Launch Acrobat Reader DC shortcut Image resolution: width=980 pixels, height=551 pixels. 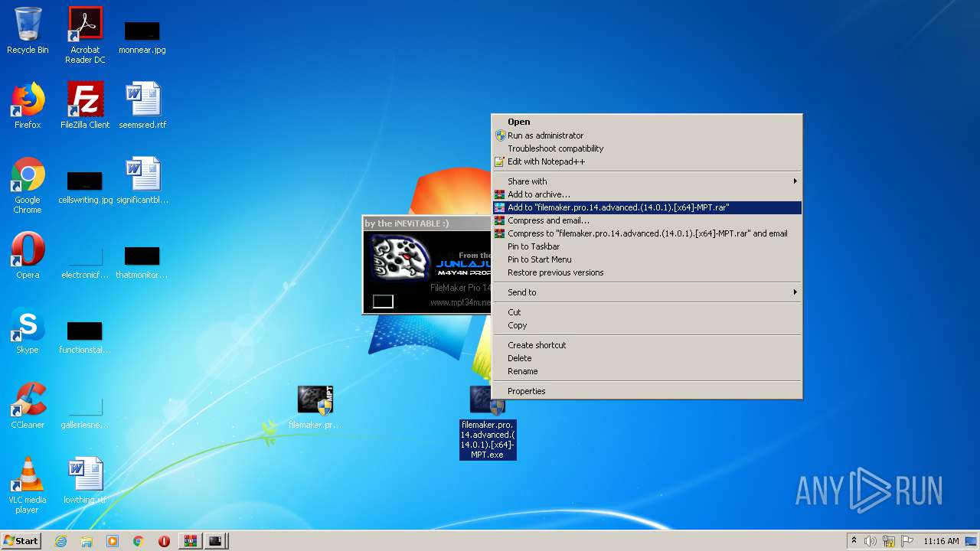click(x=85, y=35)
